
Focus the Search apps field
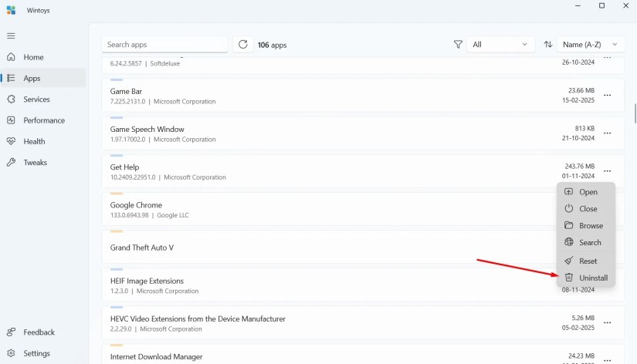164,45
